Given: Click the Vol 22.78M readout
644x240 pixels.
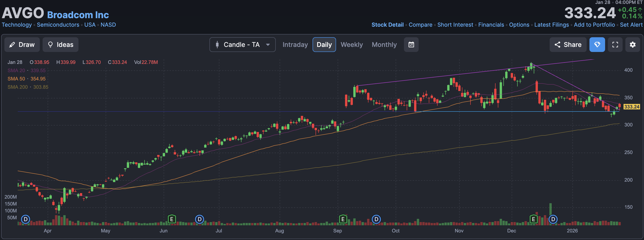Looking at the screenshot, I should point(146,62).
